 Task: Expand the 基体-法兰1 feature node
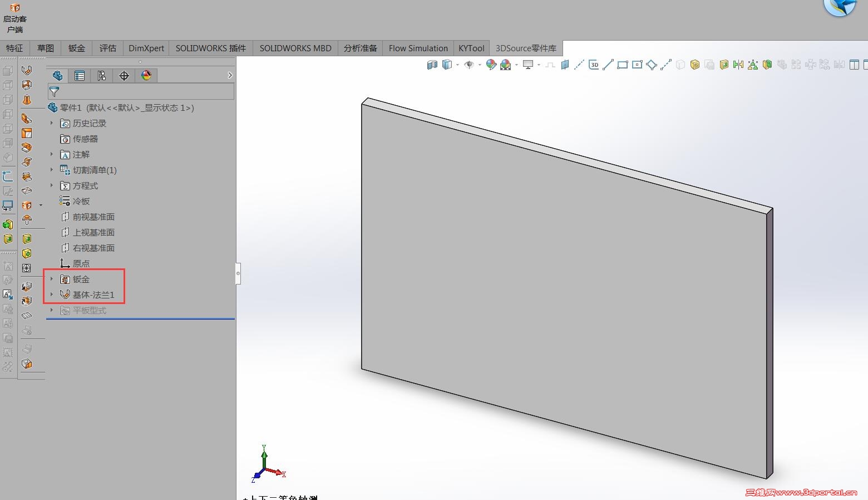[x=52, y=295]
